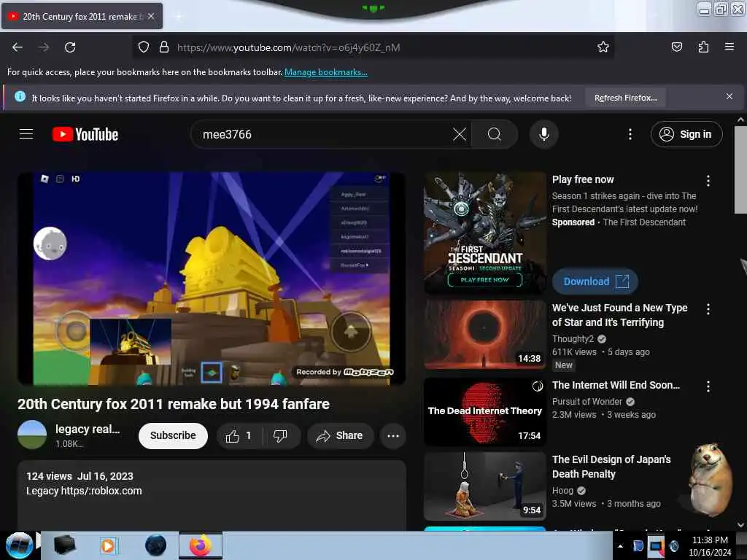
Task: Open the Japan's Death Penalty video thumbnail
Action: [485, 486]
